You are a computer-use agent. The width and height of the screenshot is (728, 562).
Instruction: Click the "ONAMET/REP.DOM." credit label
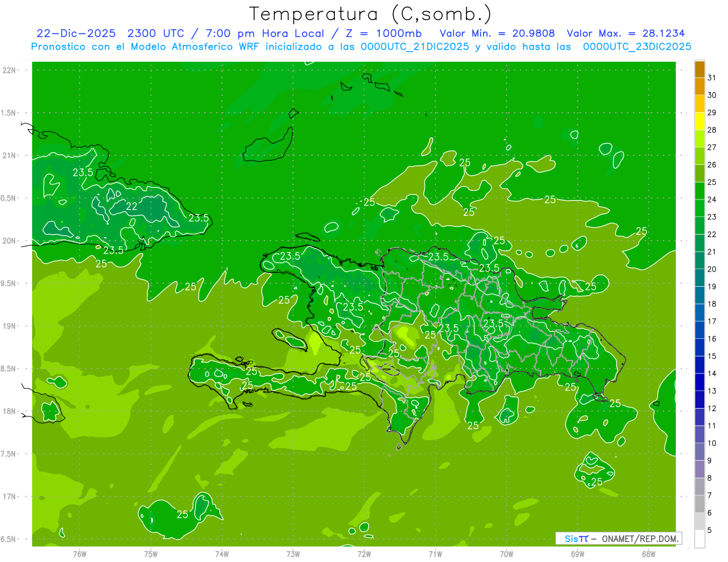point(639,538)
